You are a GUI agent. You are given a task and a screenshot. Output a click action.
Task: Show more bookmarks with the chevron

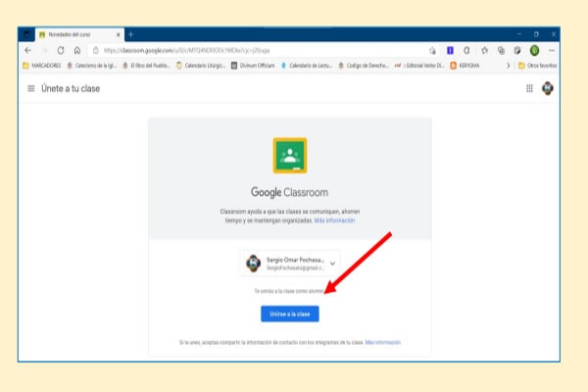[x=508, y=66]
